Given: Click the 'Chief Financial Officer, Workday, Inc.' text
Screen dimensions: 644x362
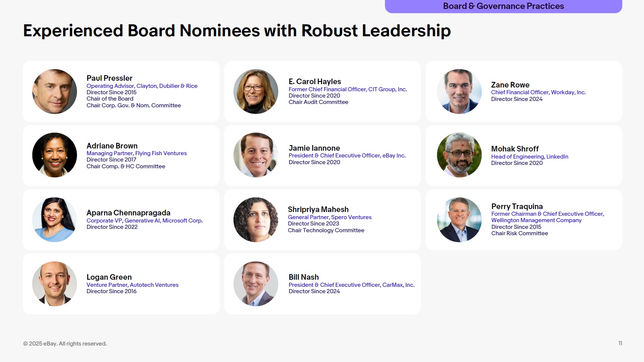Looking at the screenshot, I should tap(538, 92).
